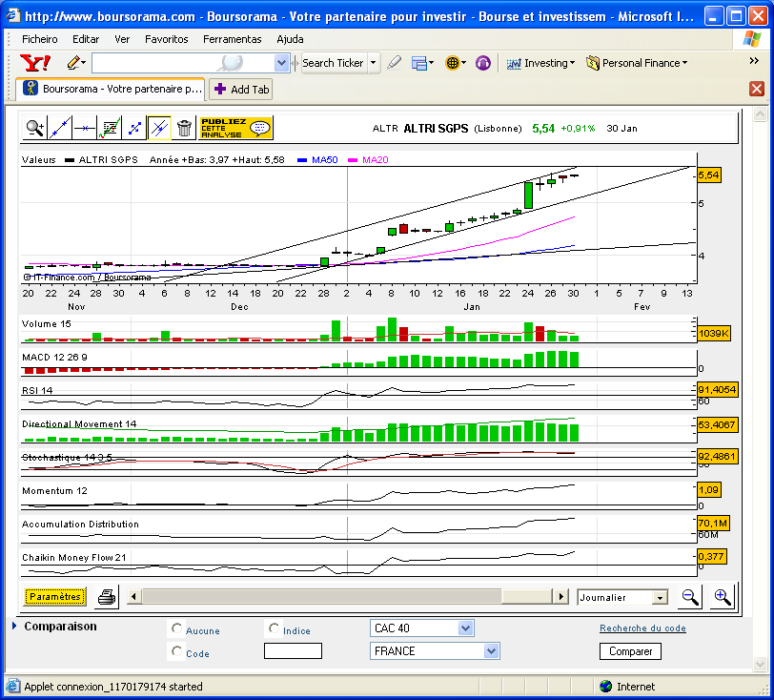Open the Ferramentas menu
This screenshot has width=774, height=700.
(232, 39)
